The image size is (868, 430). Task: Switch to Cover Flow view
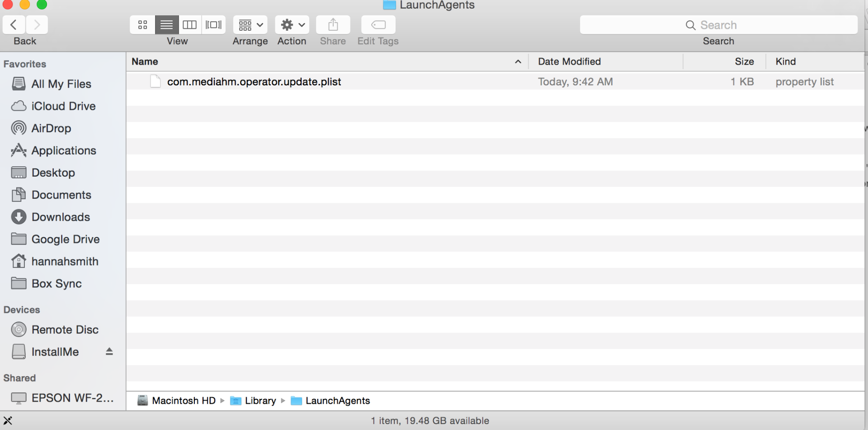pos(213,24)
